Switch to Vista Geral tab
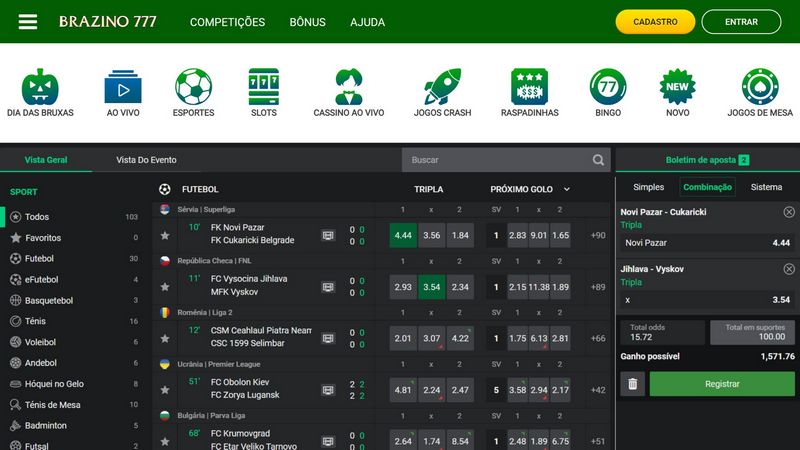Image resolution: width=800 pixels, height=450 pixels. point(46,160)
